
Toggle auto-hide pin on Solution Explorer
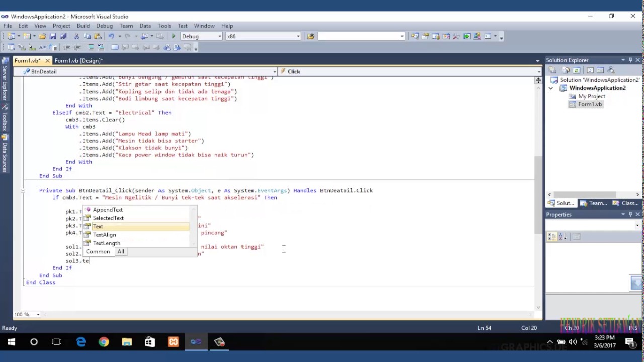[x=630, y=60]
